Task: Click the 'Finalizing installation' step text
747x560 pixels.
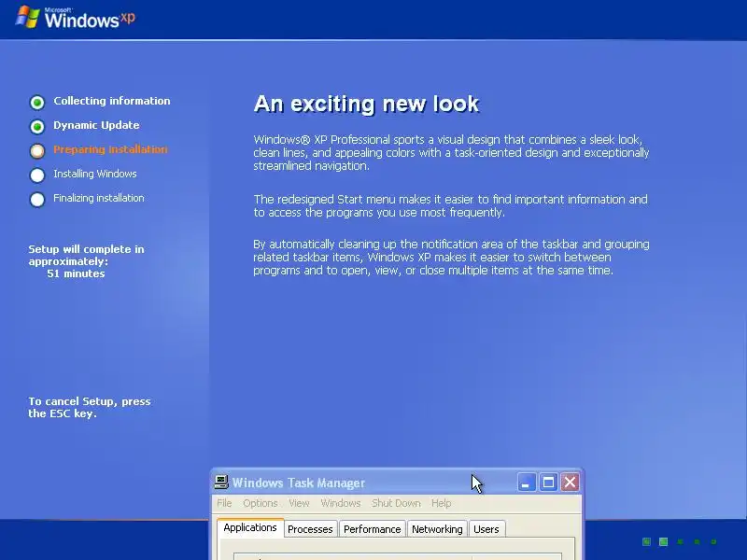Action: [99, 198]
